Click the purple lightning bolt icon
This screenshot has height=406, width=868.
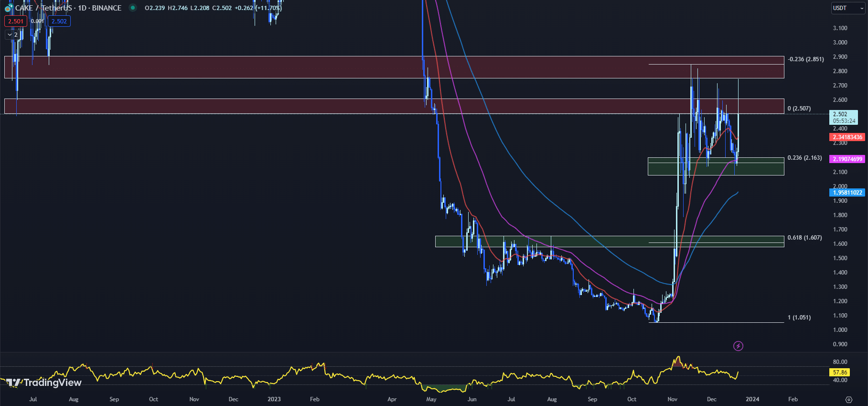tap(738, 346)
